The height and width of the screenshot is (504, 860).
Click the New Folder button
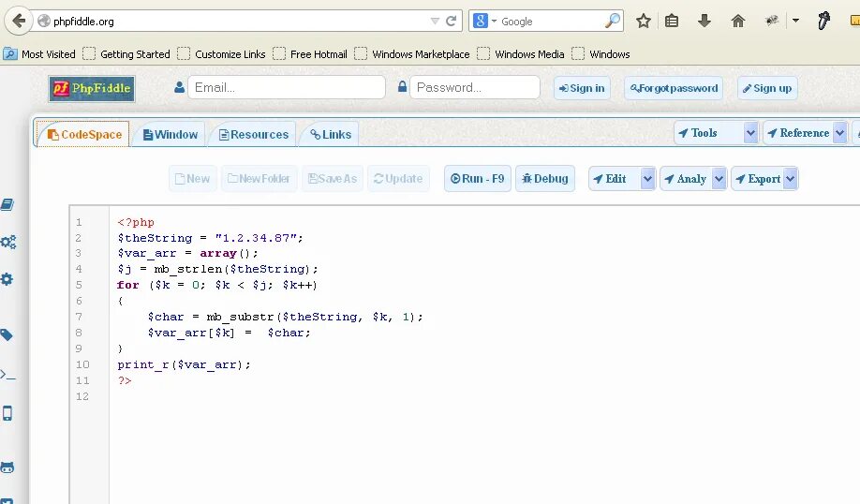pyautogui.click(x=259, y=179)
